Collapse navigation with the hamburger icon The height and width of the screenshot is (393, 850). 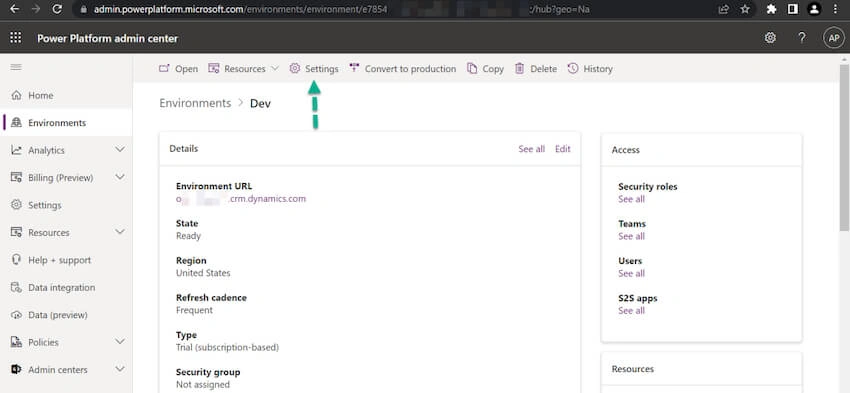click(16, 67)
